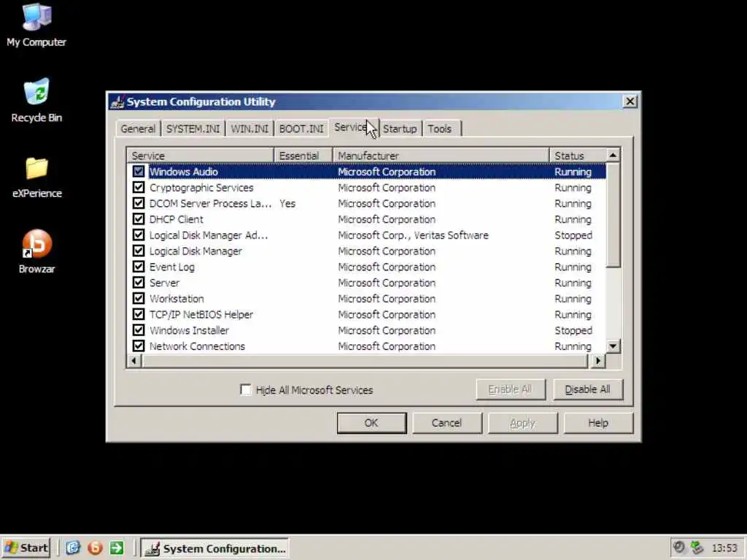Uncheck the Cryptographic Services checkbox
747x560 pixels.
[139, 187]
